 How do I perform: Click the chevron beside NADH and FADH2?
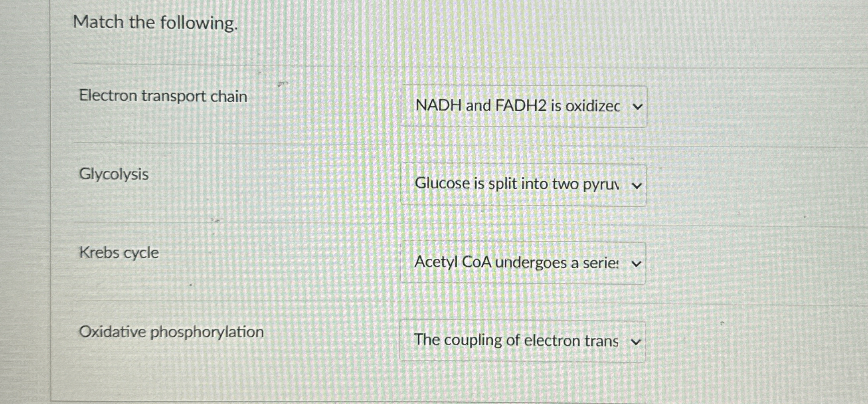(x=637, y=107)
